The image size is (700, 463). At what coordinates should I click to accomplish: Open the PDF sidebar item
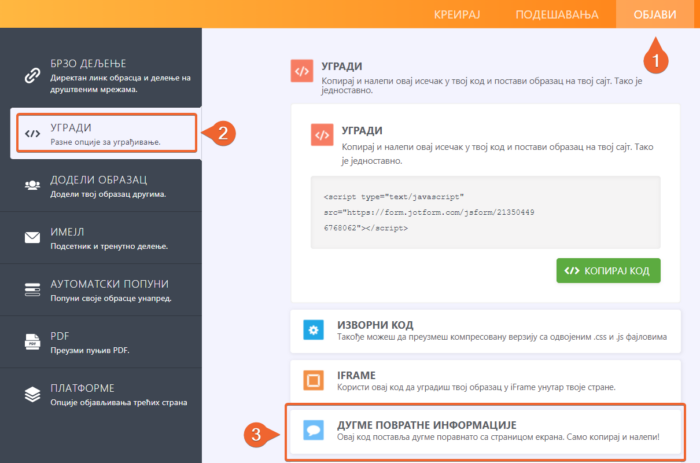[x=101, y=342]
